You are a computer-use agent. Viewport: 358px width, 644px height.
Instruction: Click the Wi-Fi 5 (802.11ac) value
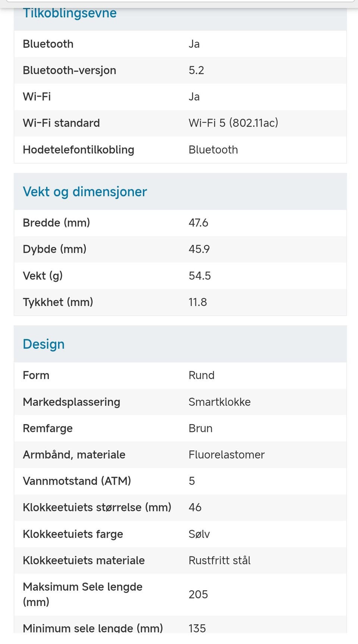[x=233, y=123]
